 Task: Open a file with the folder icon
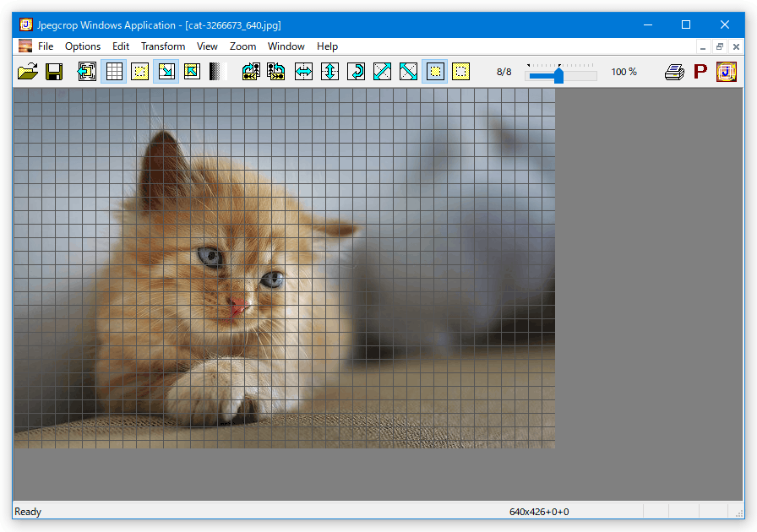(x=28, y=72)
